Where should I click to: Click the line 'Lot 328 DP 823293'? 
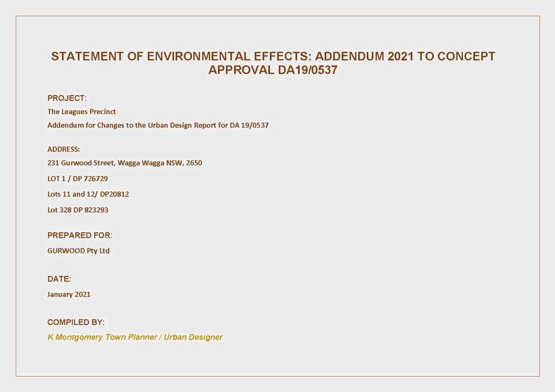coord(78,210)
